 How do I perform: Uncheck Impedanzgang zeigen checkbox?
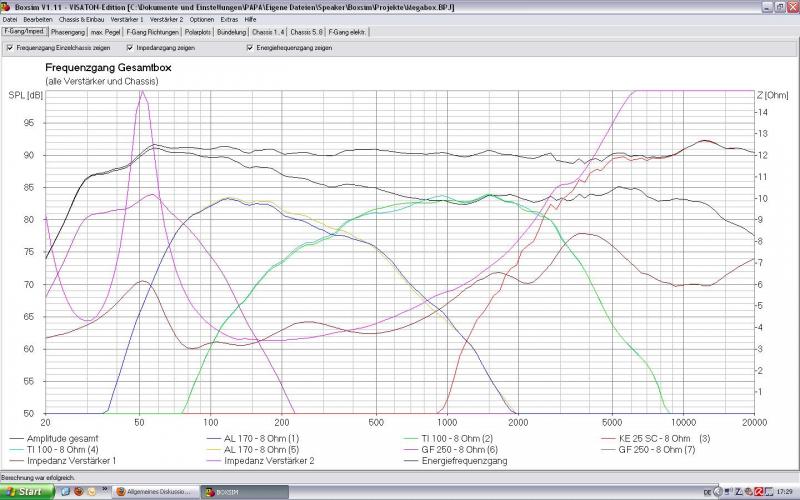coord(130,47)
